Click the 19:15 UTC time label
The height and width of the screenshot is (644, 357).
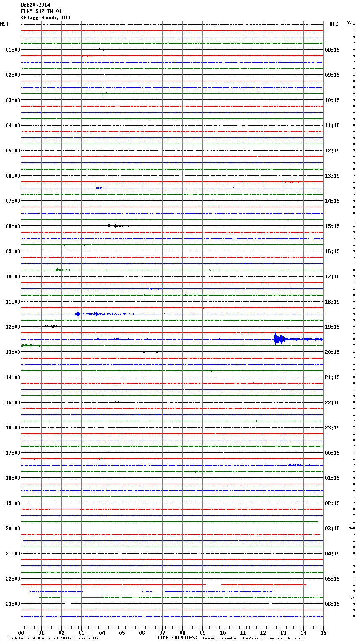(x=332, y=327)
